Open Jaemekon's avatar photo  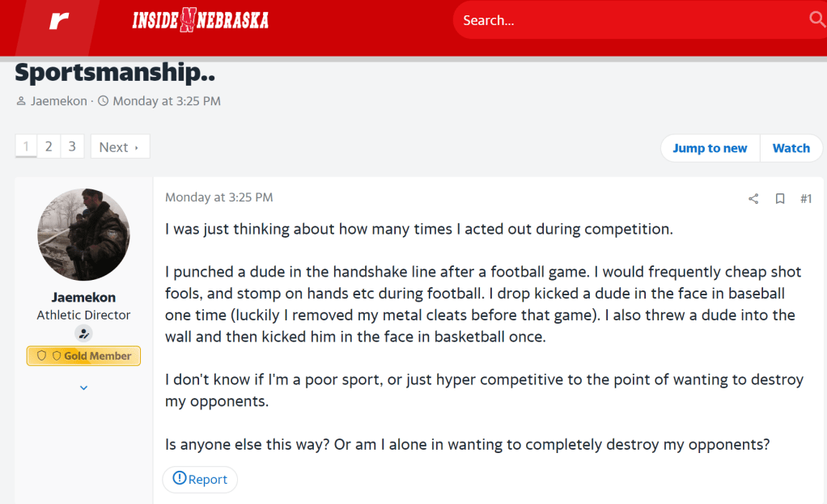83,235
